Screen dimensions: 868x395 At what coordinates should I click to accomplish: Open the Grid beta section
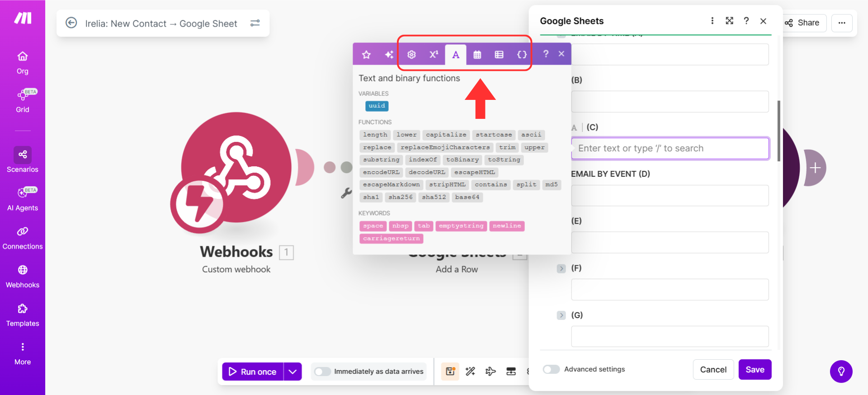point(23,101)
